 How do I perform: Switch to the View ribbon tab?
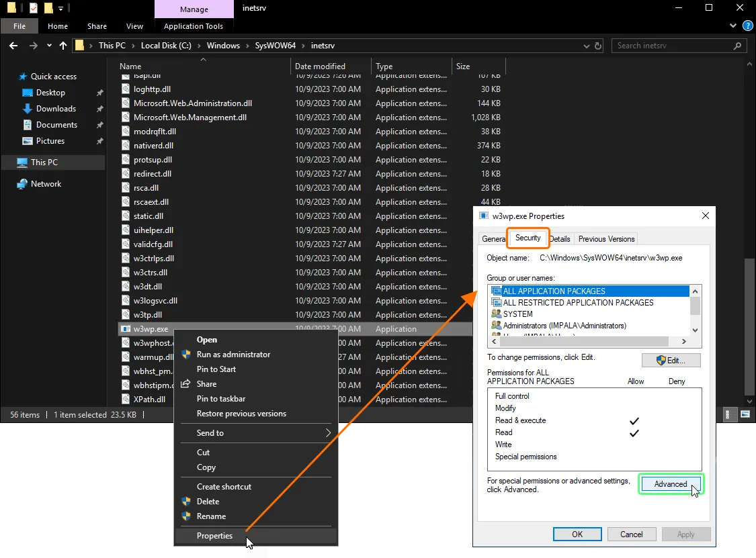(x=134, y=26)
